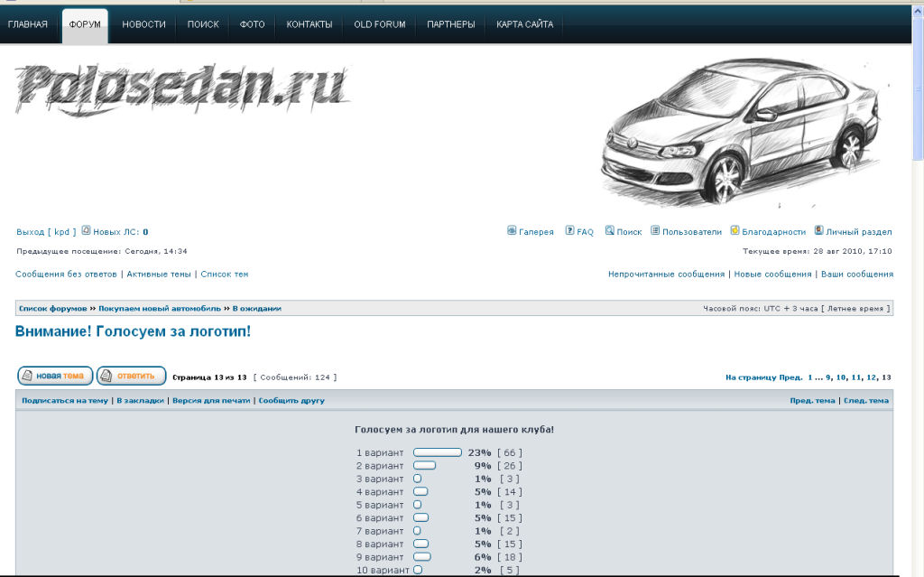Open the КОНТАКТЫ menu tab
Viewport: 924px width, 577px height.
pos(310,24)
